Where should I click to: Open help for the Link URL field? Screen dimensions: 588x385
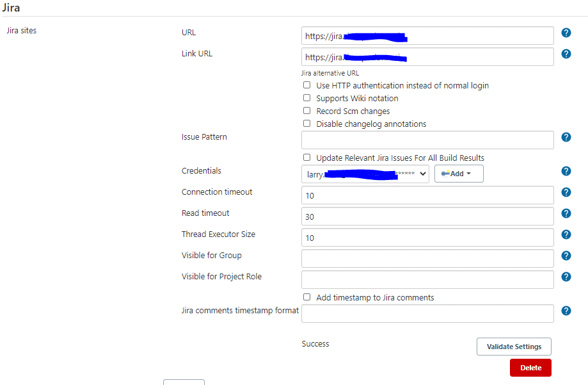point(566,54)
